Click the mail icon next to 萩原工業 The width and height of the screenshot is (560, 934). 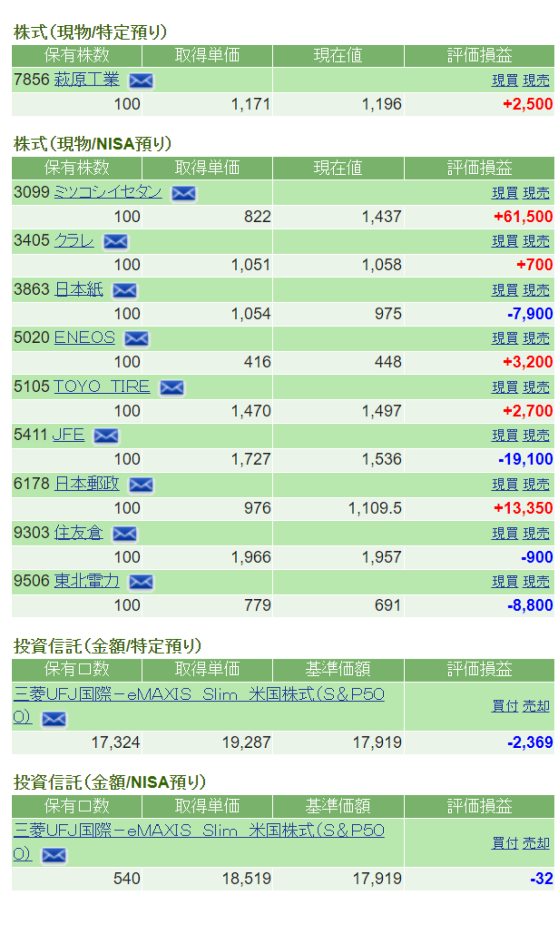[140, 81]
